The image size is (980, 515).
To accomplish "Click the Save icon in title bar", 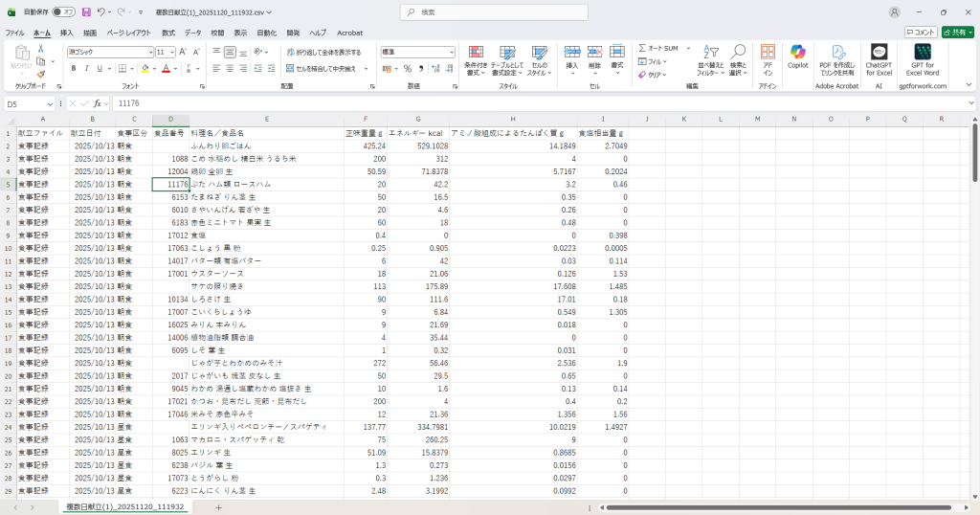I will point(86,12).
